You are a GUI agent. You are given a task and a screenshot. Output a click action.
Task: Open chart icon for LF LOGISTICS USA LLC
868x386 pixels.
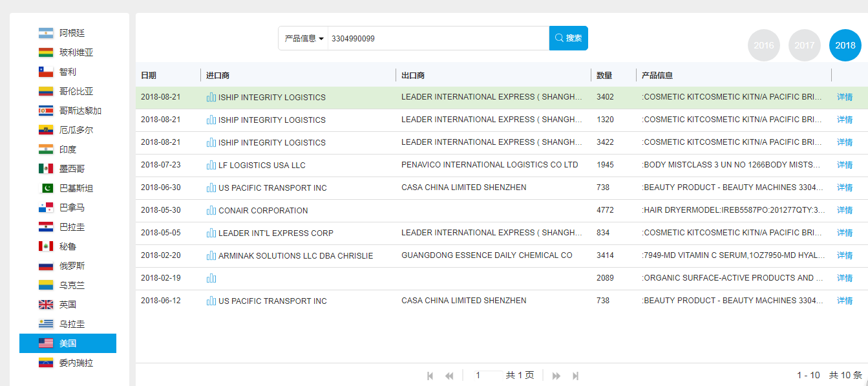click(x=211, y=165)
